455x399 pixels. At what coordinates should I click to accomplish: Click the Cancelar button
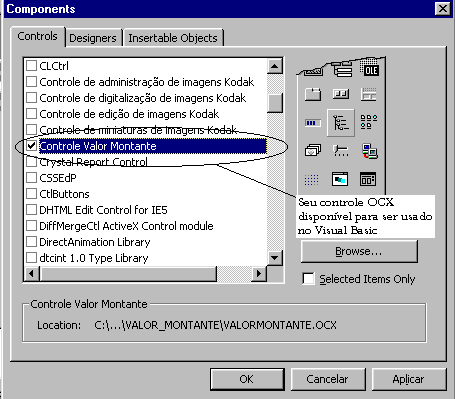click(328, 379)
